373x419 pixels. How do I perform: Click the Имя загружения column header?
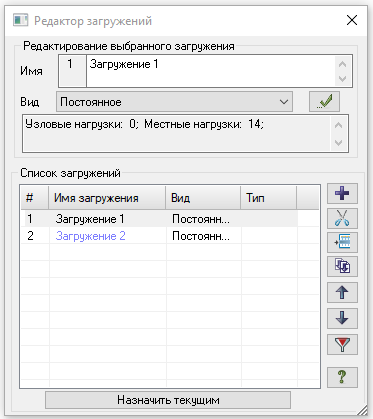tap(107, 198)
